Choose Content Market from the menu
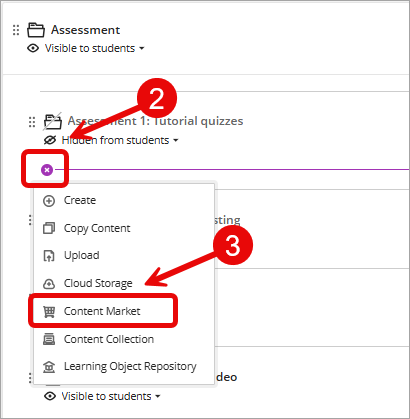The width and height of the screenshot is (410, 419). pos(103,311)
